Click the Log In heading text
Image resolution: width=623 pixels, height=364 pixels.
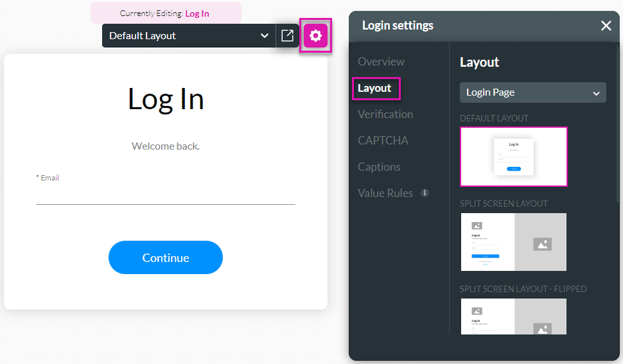[166, 99]
